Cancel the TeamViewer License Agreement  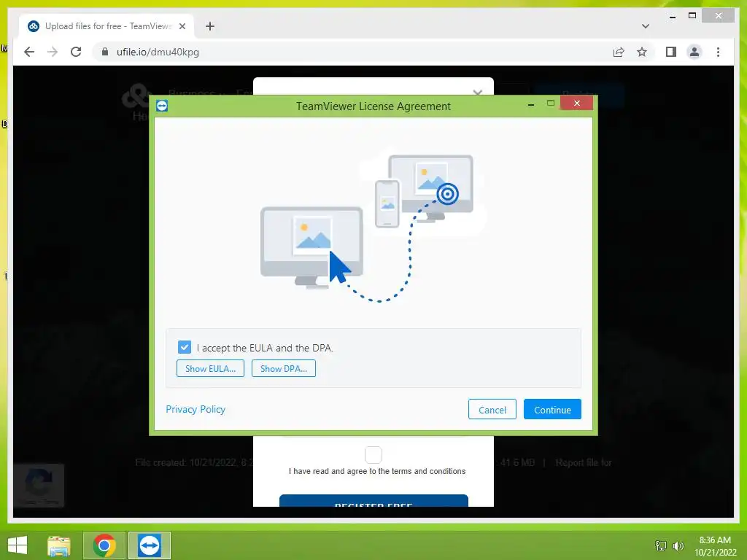[x=492, y=410]
